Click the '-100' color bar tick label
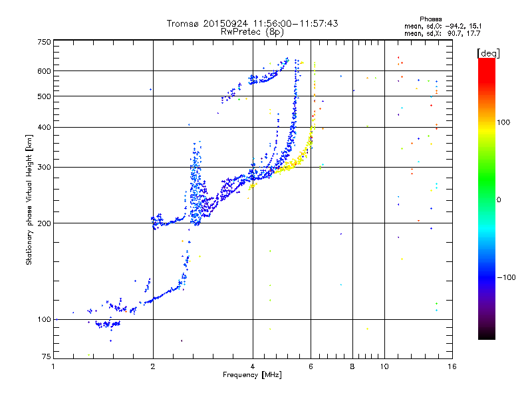This screenshot has height=399, width=532. click(506, 277)
